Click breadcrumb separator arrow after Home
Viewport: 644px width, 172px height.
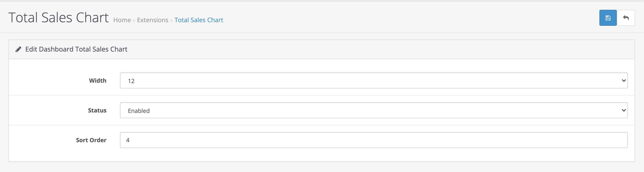134,20
